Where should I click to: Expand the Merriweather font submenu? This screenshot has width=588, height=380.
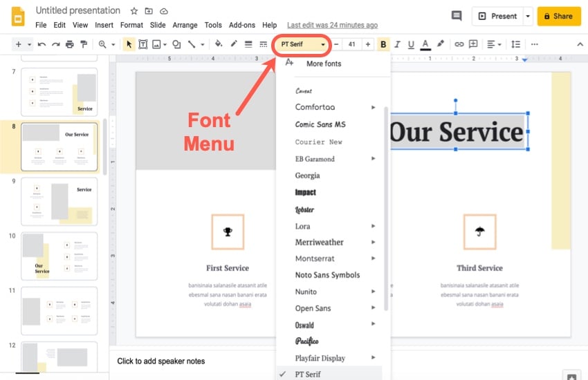[373, 243]
